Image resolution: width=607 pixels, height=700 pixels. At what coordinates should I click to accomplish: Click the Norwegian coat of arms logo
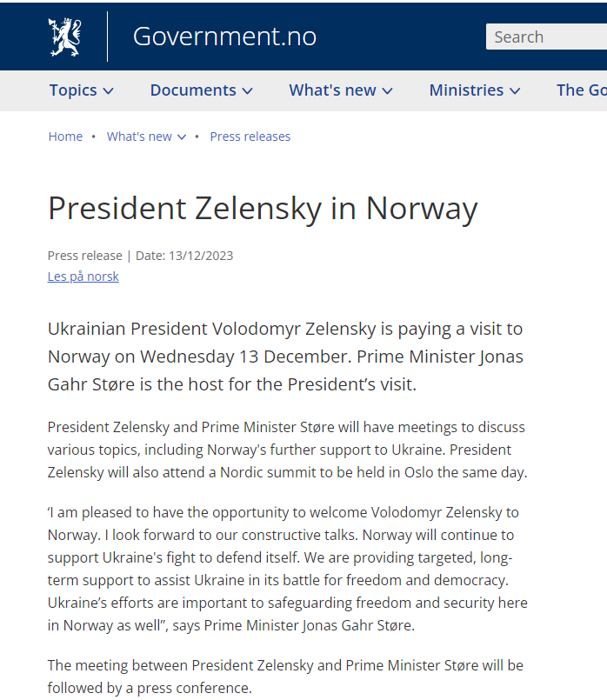(x=64, y=37)
